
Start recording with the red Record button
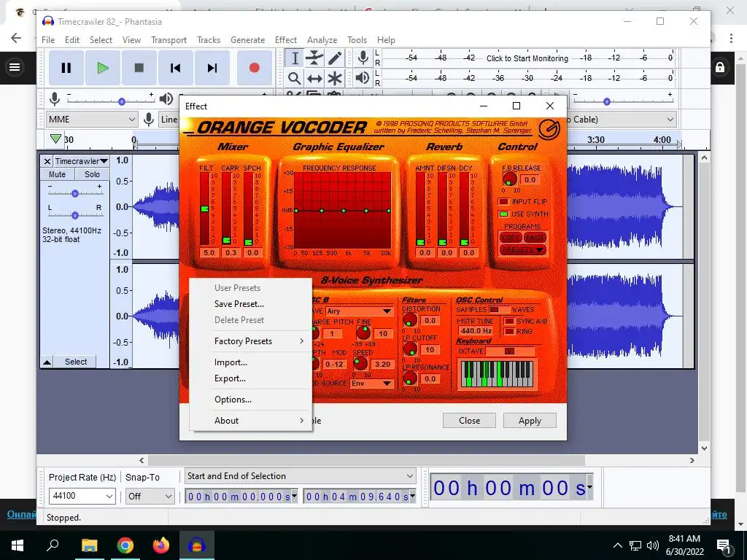click(x=254, y=68)
